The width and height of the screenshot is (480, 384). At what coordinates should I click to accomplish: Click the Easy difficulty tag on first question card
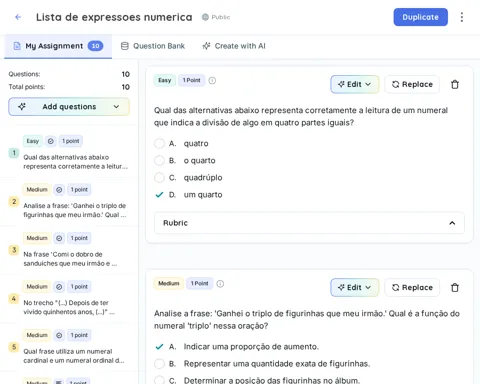pos(165,80)
